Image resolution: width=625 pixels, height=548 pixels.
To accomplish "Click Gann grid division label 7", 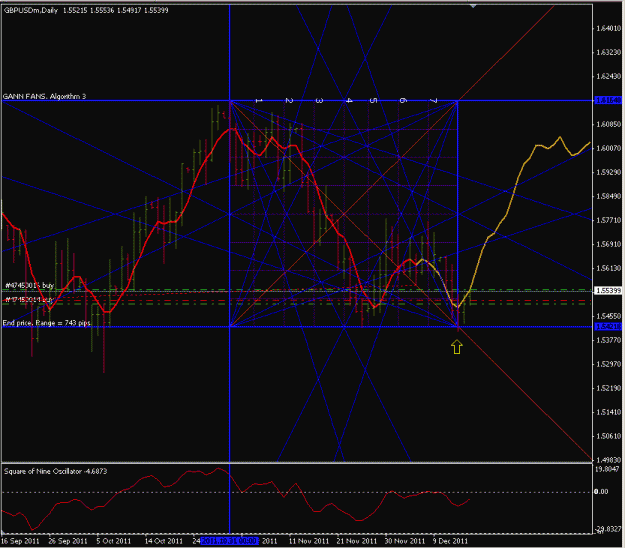I will click(x=434, y=100).
